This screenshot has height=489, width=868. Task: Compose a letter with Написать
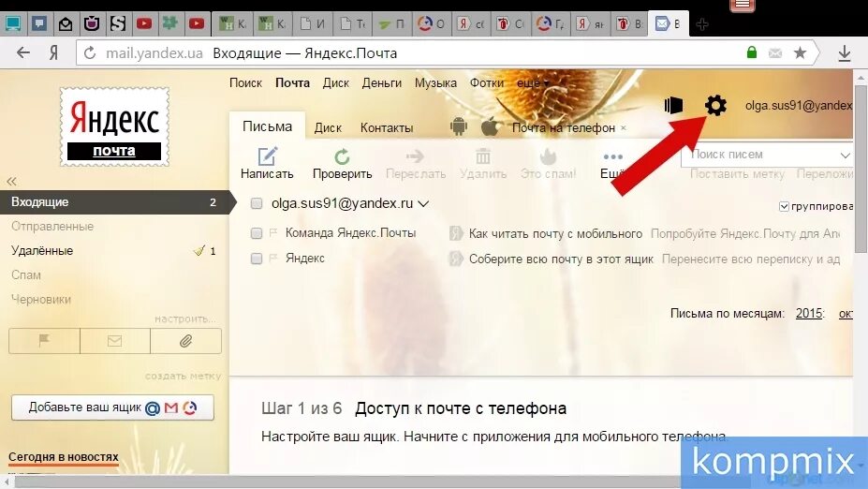pos(267,163)
